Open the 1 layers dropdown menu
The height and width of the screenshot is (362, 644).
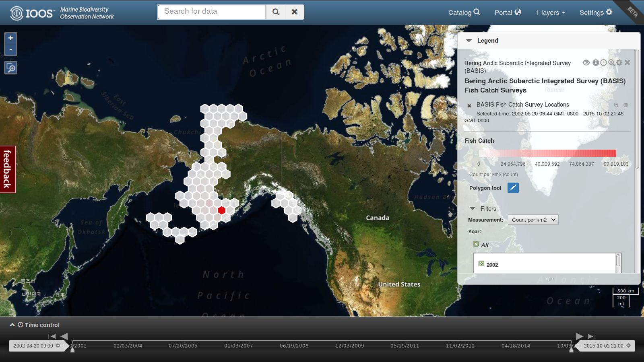click(x=550, y=12)
